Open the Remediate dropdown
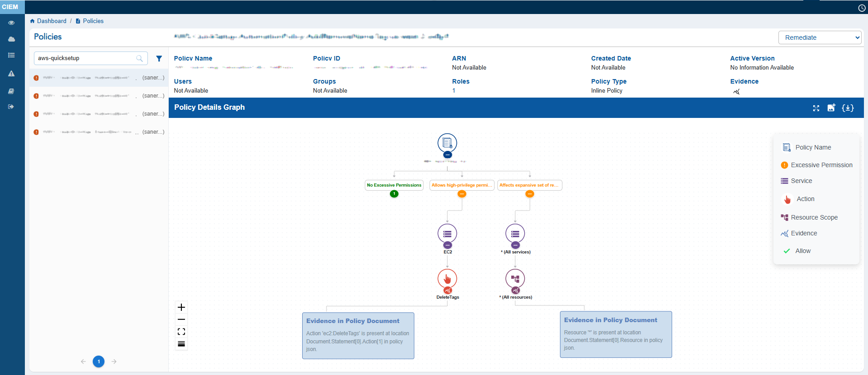The height and width of the screenshot is (375, 868). [820, 37]
